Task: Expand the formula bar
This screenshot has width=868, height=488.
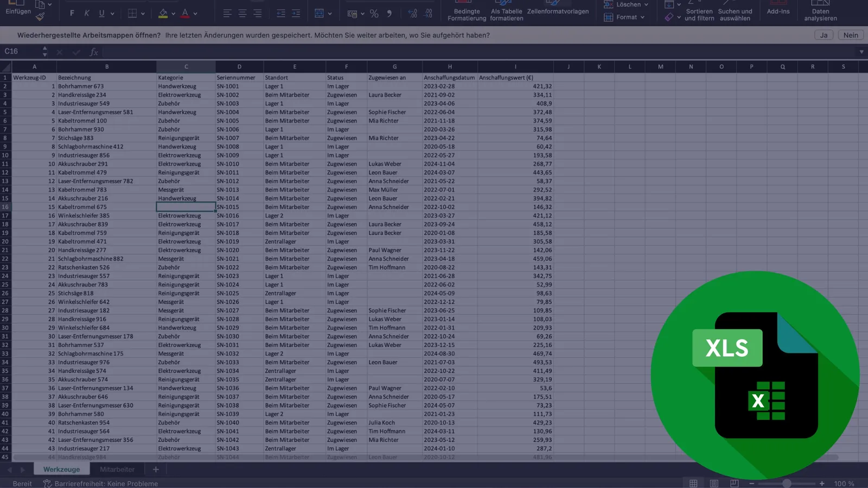Action: 861,52
